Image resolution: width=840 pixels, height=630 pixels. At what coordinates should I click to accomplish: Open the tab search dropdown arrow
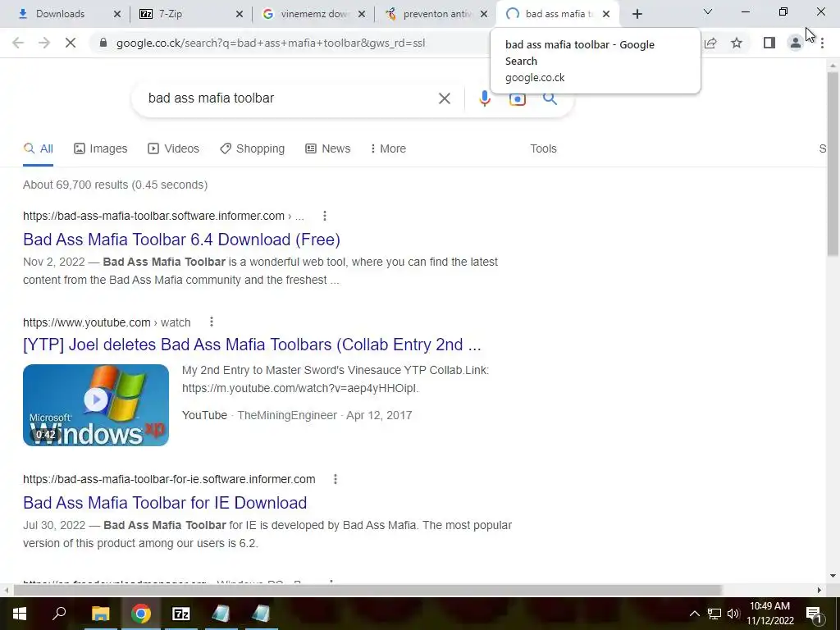click(x=708, y=11)
